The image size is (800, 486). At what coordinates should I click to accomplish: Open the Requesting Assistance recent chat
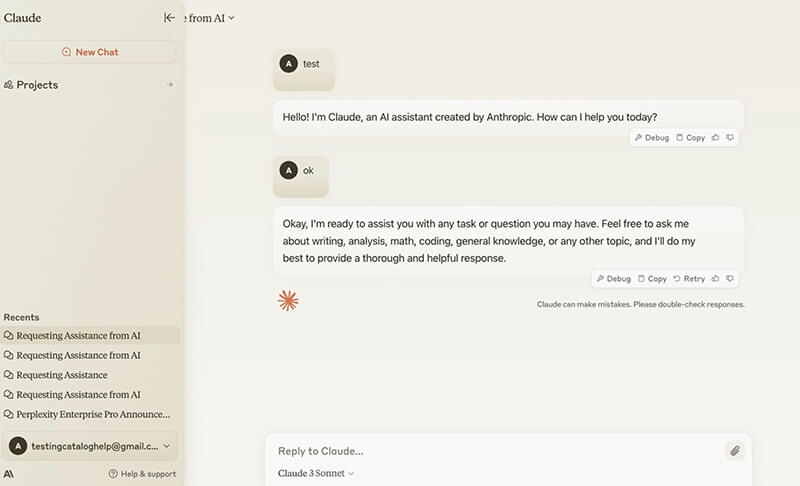point(61,375)
